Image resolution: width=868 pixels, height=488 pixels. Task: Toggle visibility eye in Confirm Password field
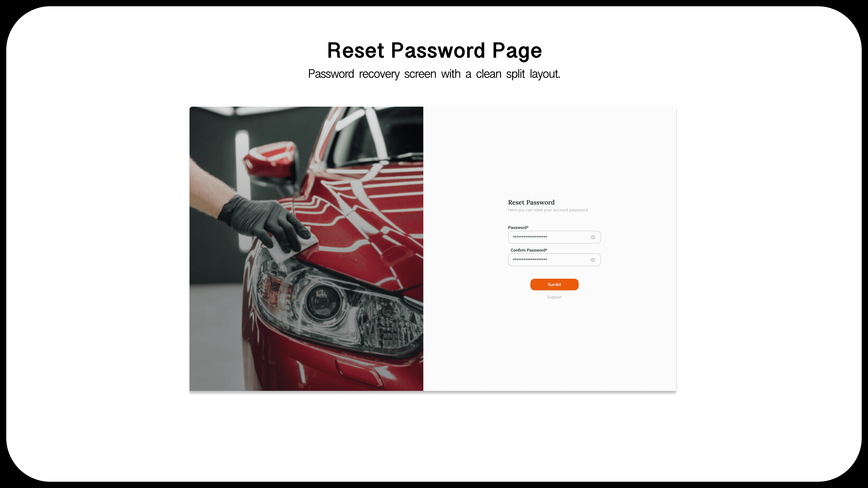point(593,260)
